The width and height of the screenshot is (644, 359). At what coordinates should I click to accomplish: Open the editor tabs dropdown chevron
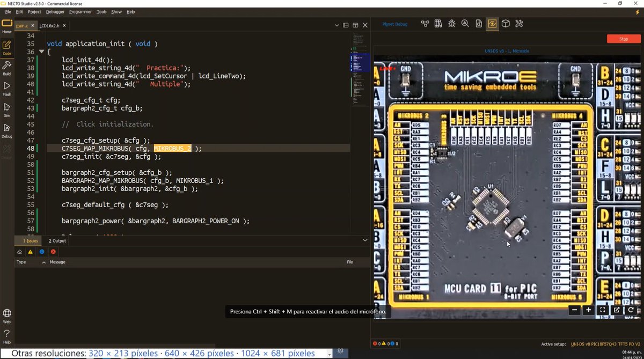click(336, 25)
